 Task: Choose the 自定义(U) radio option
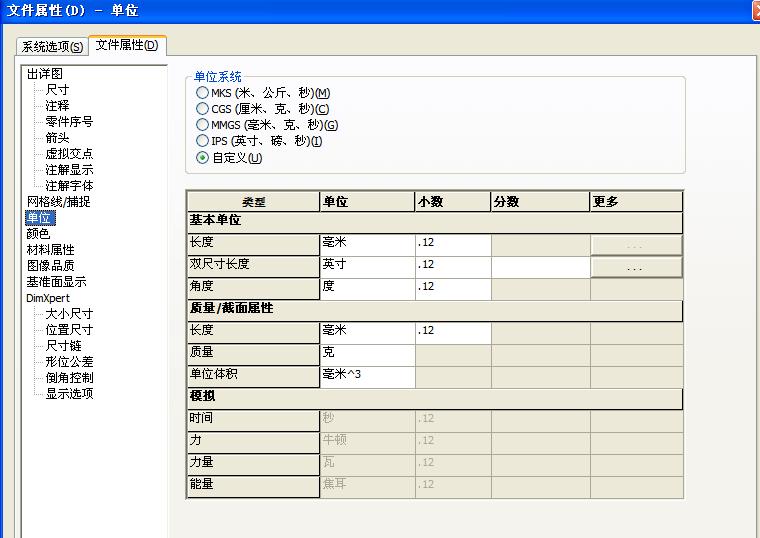(229, 158)
